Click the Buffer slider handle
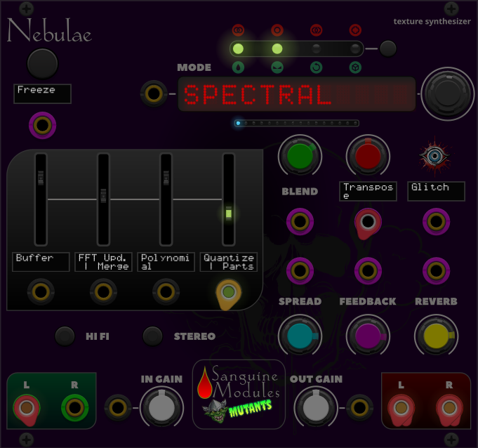478x448 pixels. tap(41, 178)
